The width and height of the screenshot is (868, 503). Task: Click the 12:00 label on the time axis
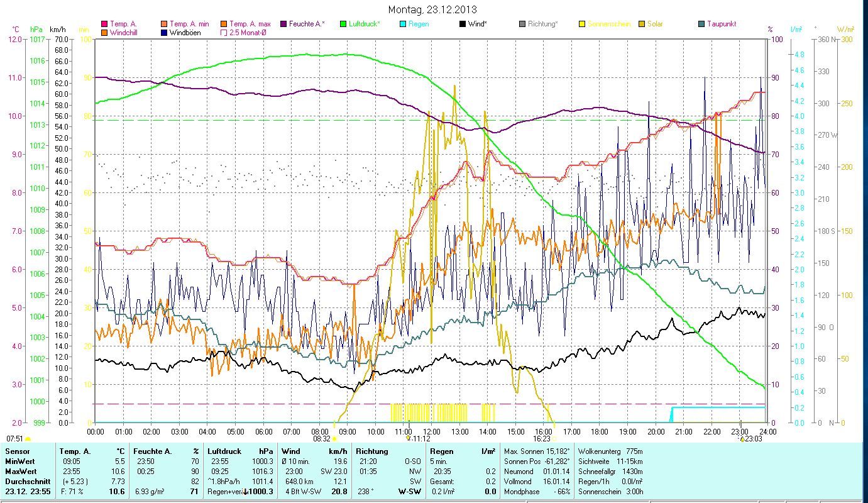click(x=432, y=431)
